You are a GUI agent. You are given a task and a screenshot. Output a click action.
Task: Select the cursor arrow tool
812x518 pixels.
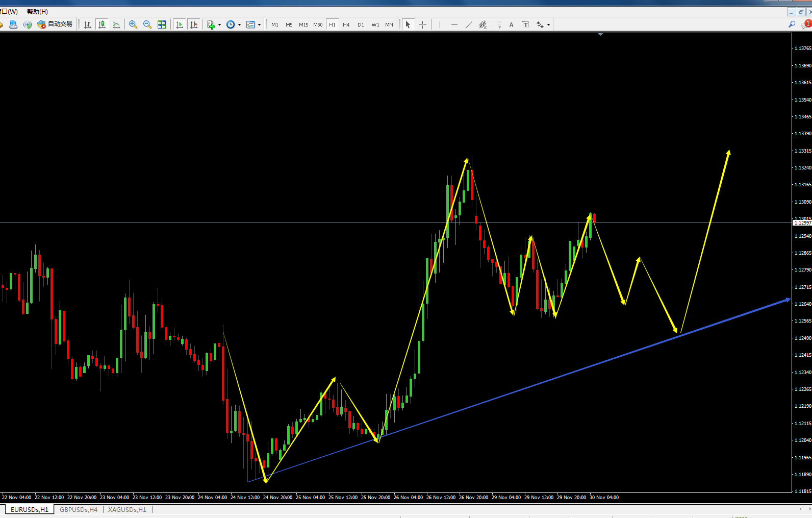pos(408,24)
